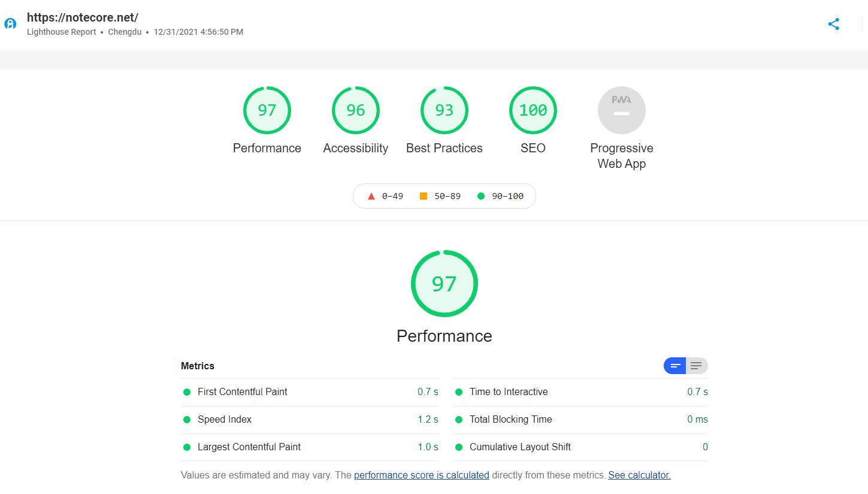
Task: Expand the Cumulative Layout Shift metric
Action: [x=520, y=447]
